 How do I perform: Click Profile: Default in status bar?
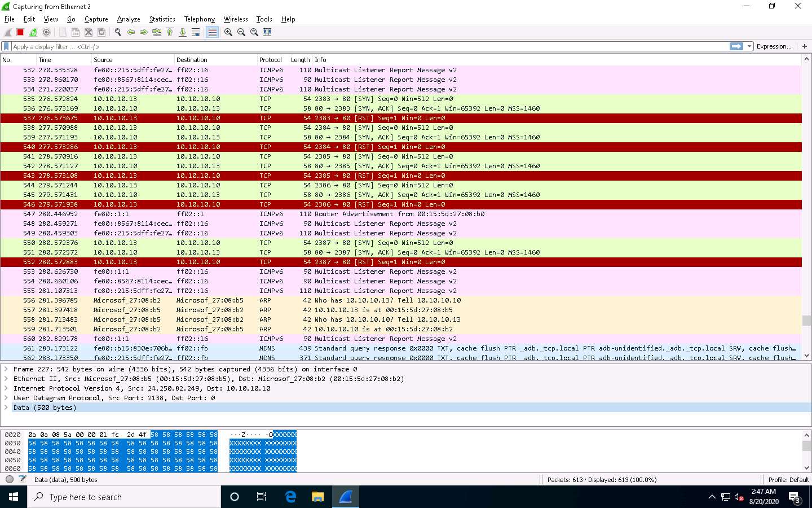click(788, 480)
